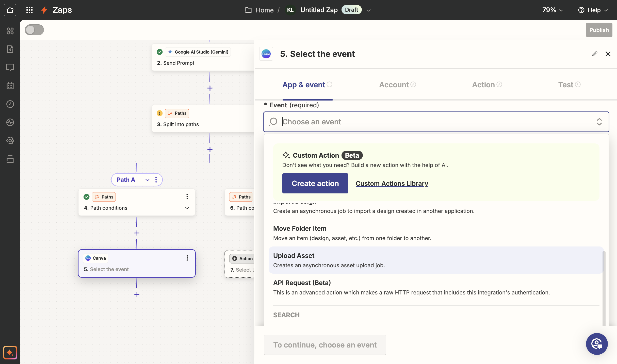
Task: Add step below the Canva step
Action: (137, 294)
